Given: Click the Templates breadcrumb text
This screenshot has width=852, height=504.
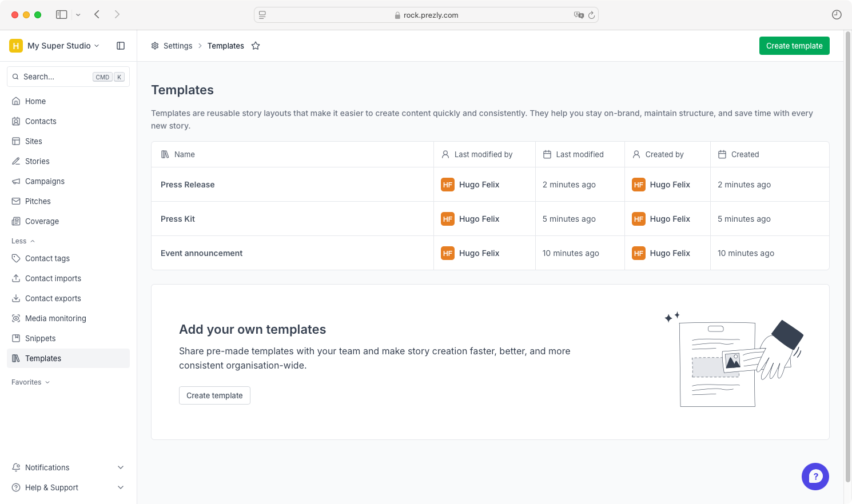Looking at the screenshot, I should (226, 46).
